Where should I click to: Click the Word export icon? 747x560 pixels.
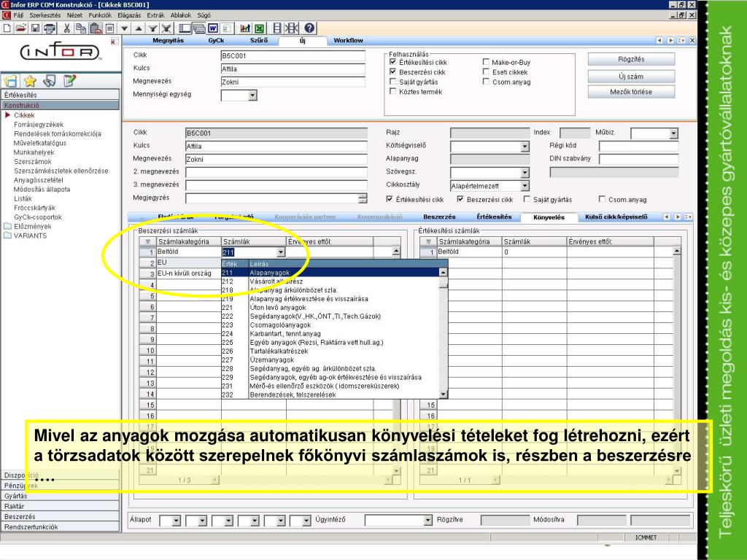(x=213, y=28)
